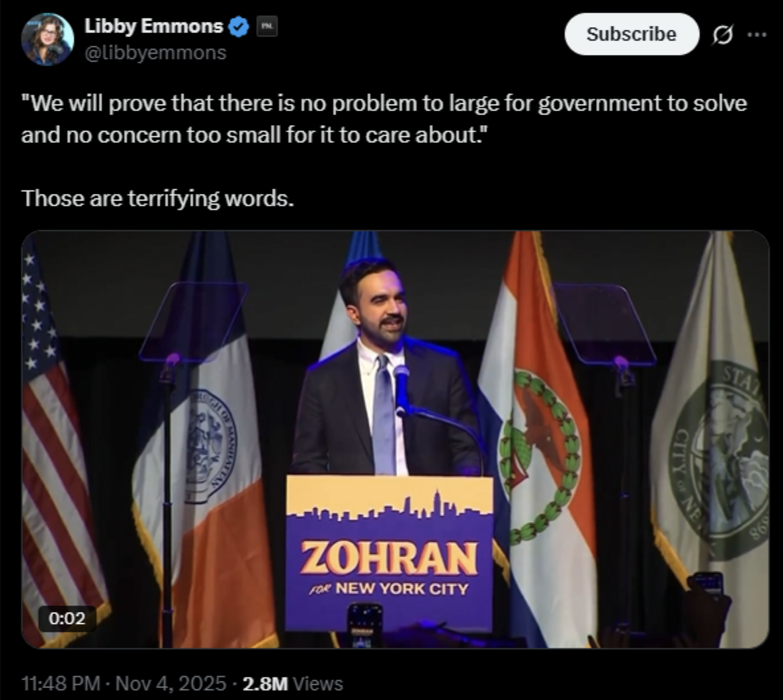The height and width of the screenshot is (700, 783).
Task: Click the ZOHRAN podium sign in the video
Action: coord(389,554)
